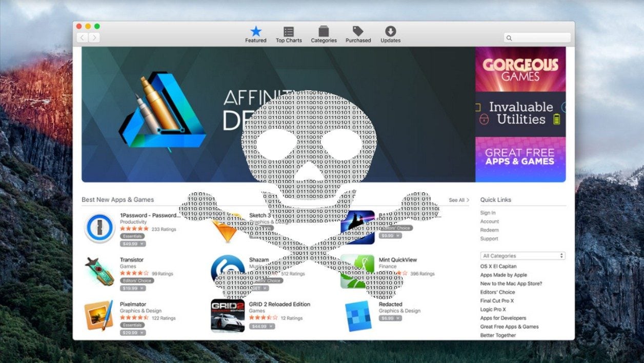Open the Categories section
Viewport: 644px width, 363px height.
pyautogui.click(x=324, y=35)
